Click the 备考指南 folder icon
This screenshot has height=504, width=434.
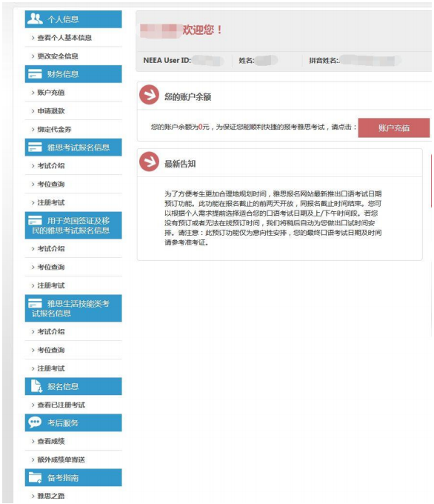coord(35,477)
